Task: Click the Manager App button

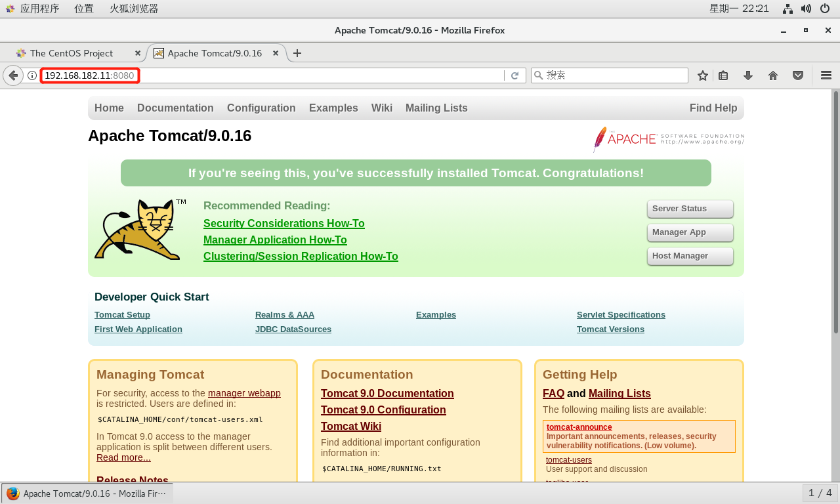Action: tap(690, 232)
